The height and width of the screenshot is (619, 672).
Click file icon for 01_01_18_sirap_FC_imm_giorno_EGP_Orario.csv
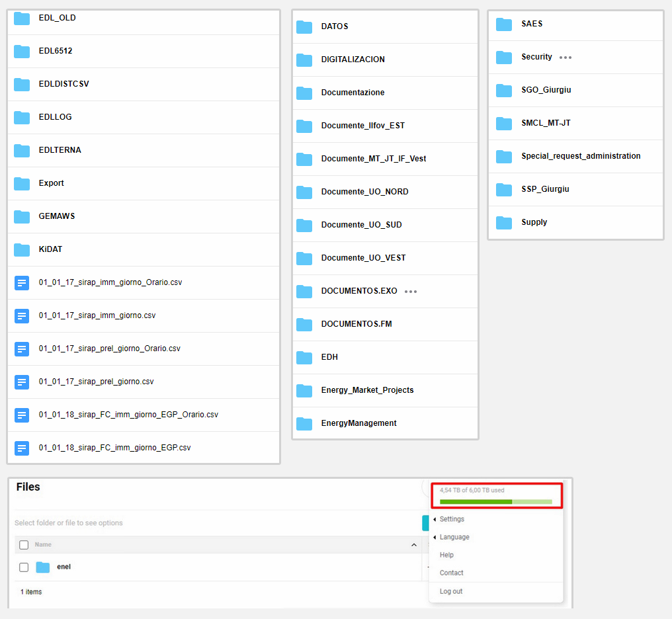coord(22,415)
